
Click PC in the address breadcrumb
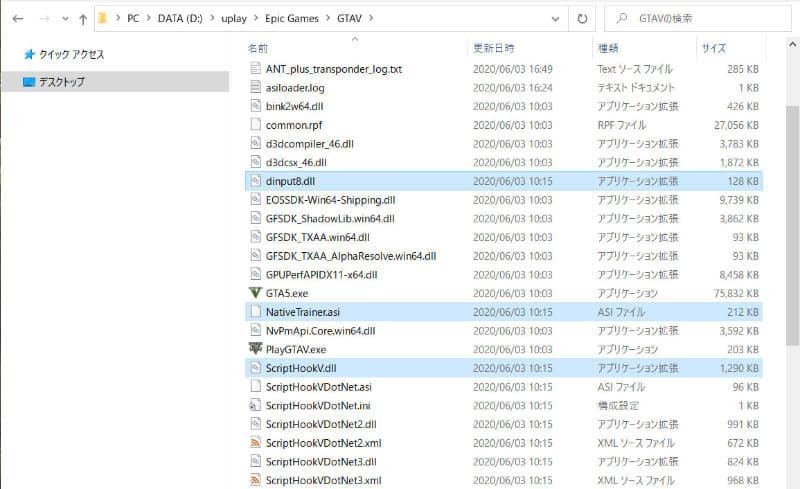click(133, 18)
